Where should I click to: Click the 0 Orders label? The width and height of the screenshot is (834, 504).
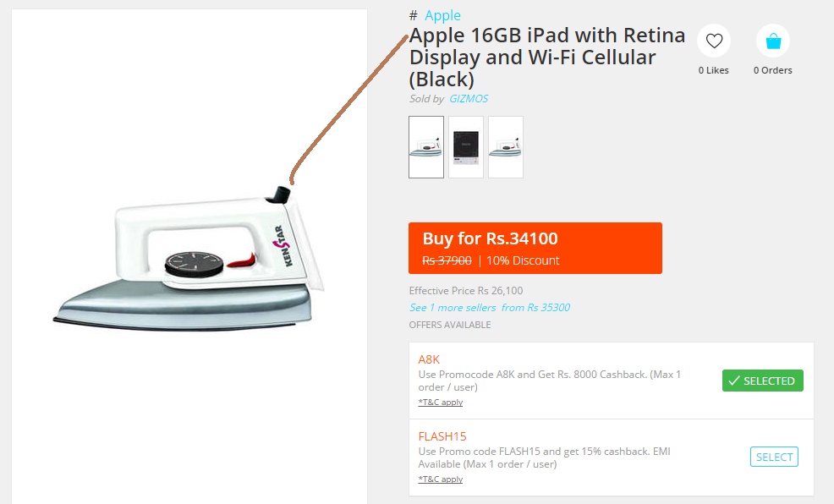(773, 70)
